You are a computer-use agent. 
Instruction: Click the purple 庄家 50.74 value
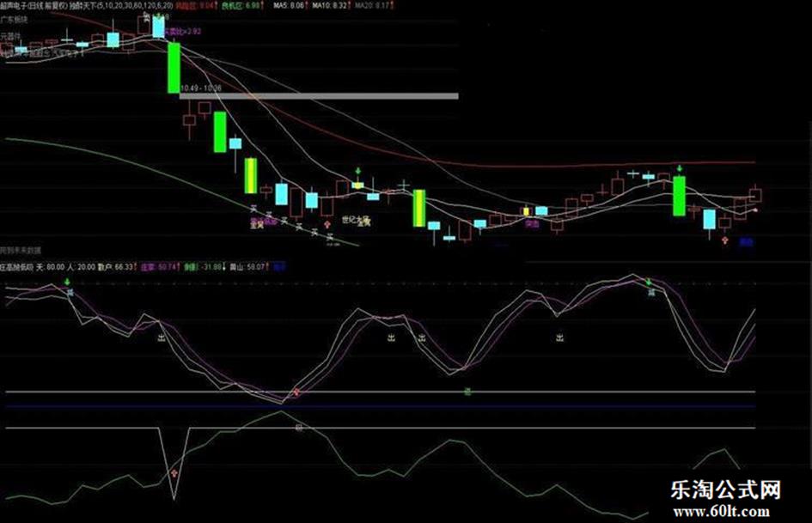pos(161,267)
